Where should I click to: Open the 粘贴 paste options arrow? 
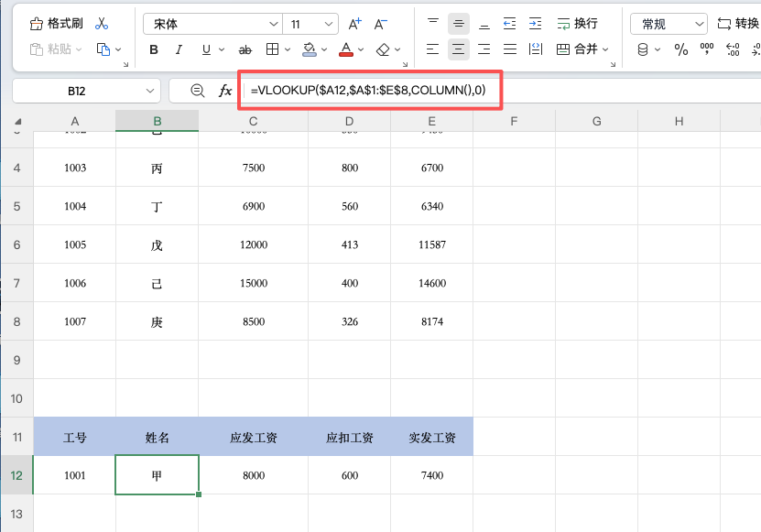point(79,49)
